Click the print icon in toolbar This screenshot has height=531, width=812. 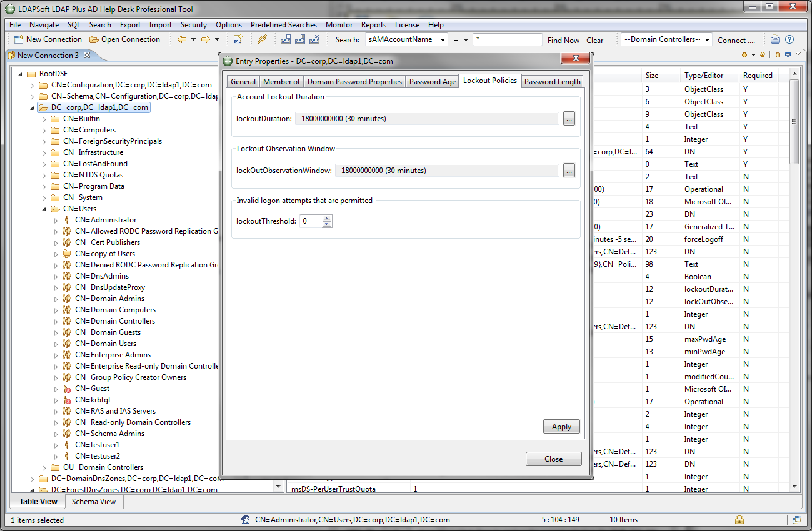pos(775,39)
